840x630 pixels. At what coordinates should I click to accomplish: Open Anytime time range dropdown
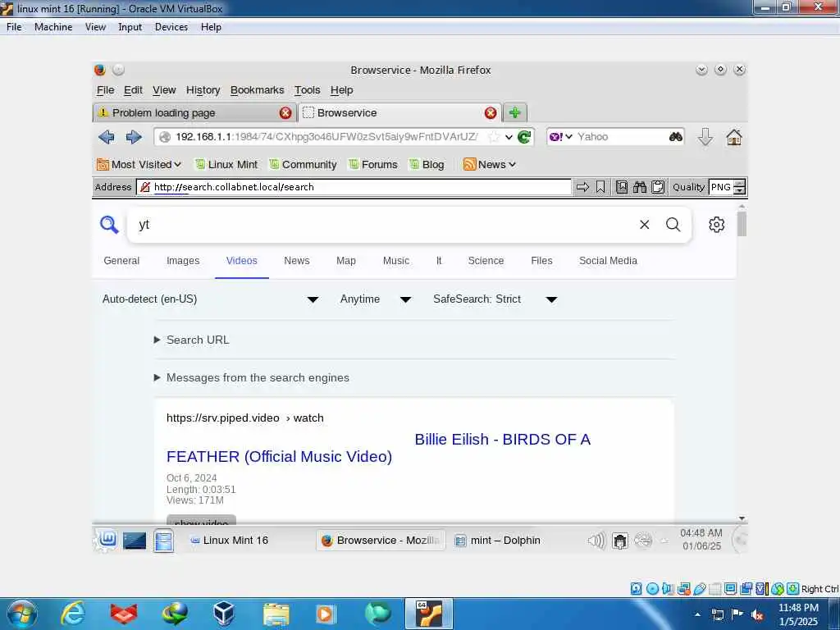click(376, 299)
